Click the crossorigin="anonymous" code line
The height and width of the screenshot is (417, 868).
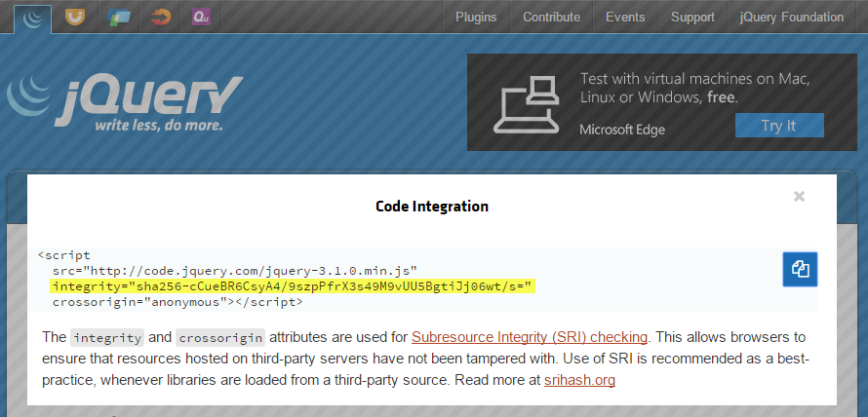pos(178,302)
